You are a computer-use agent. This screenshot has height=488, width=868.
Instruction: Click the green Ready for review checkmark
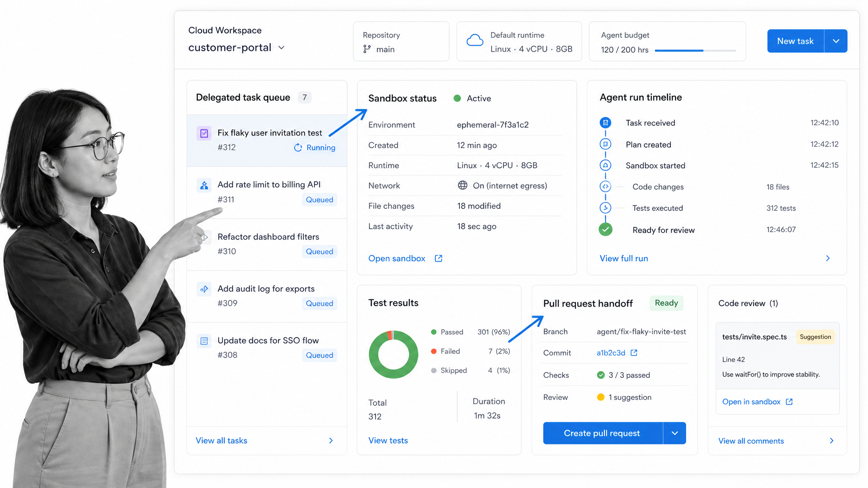click(x=605, y=230)
